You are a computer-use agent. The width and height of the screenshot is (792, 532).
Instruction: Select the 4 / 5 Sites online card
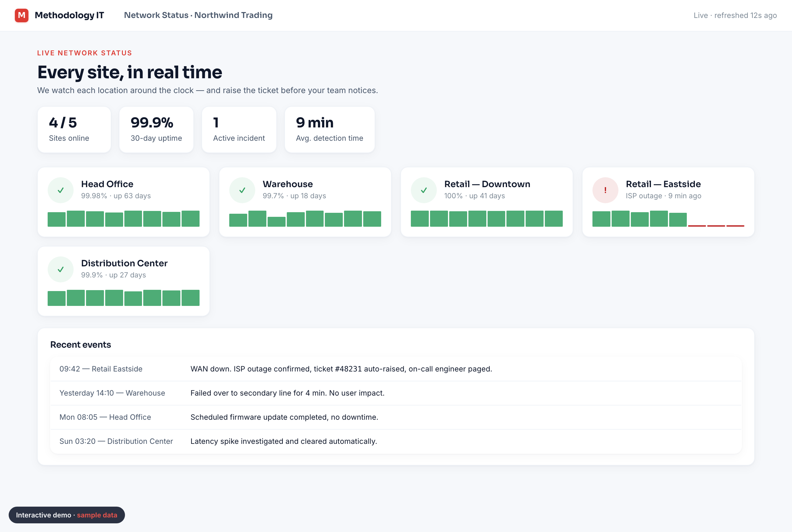point(74,130)
